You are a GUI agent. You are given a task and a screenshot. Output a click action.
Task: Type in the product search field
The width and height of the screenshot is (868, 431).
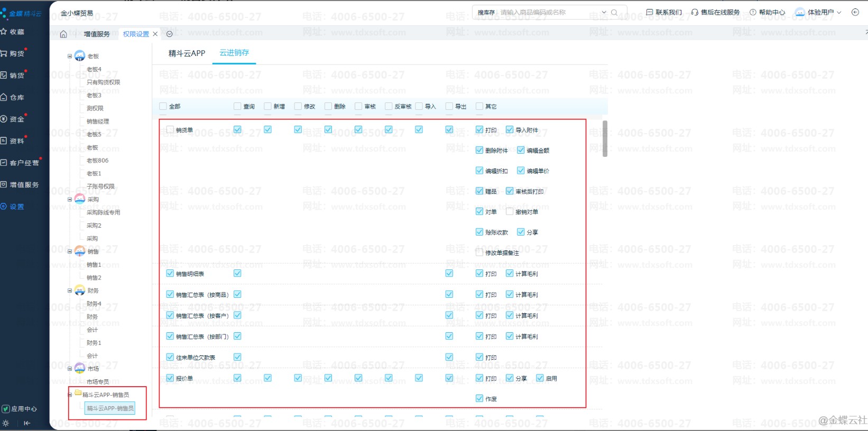click(x=549, y=12)
